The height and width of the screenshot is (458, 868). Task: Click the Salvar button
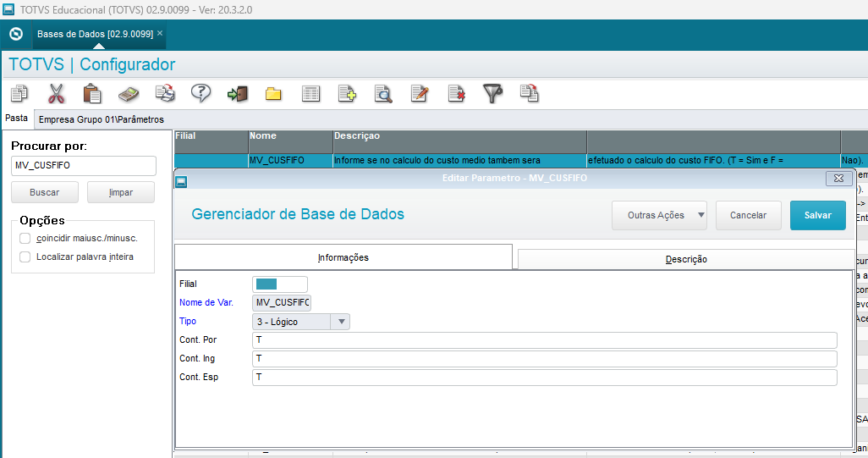(x=817, y=215)
